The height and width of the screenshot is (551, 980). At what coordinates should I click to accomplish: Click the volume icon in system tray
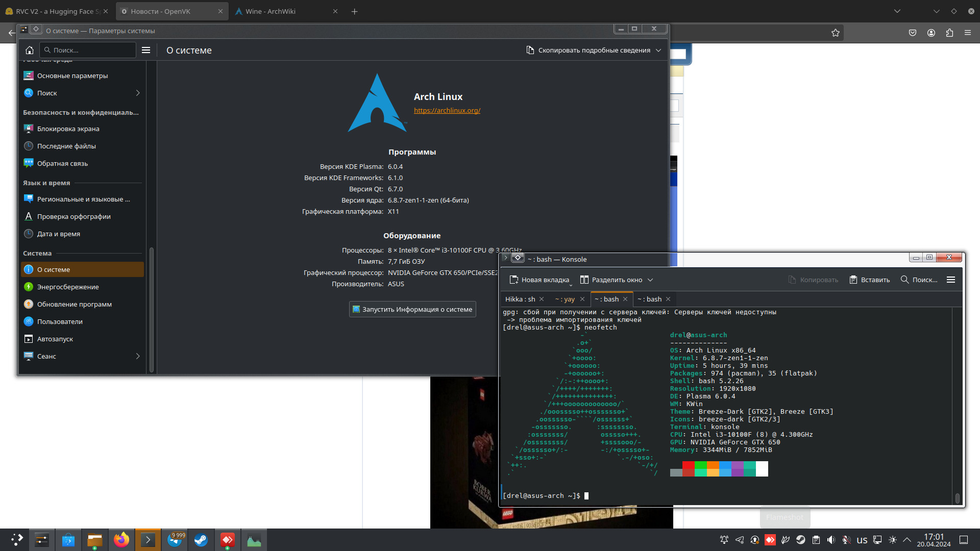pos(831,540)
